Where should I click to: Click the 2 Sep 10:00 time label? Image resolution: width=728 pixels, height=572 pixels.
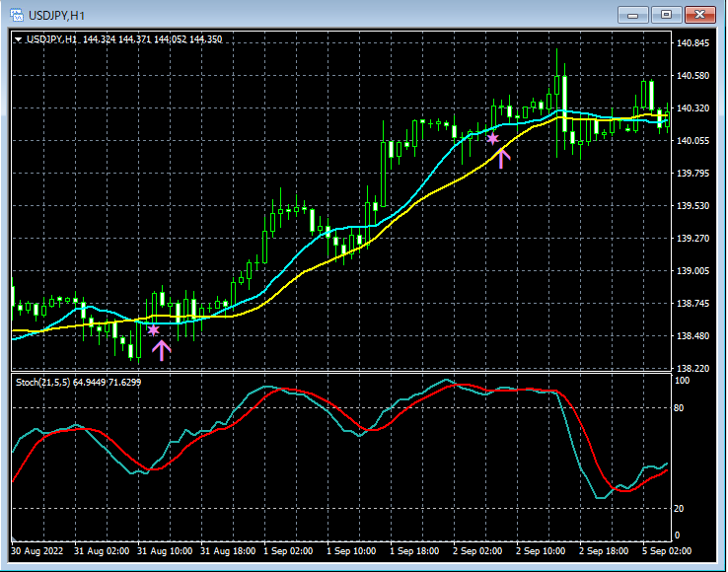(541, 551)
